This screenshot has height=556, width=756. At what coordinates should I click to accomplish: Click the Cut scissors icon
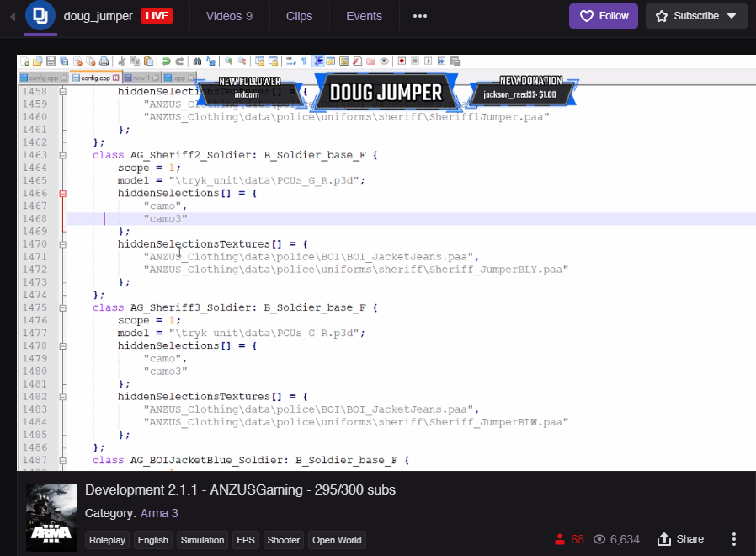tap(122, 61)
